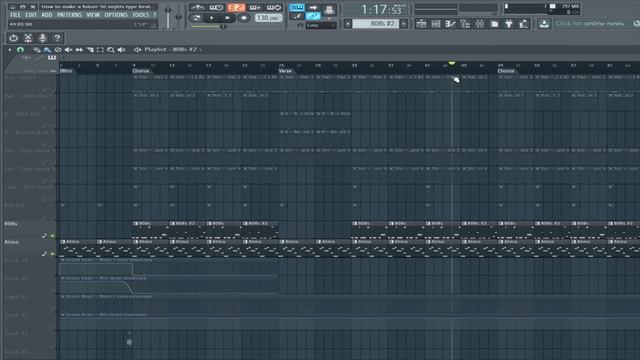Select the Delete tool
This screenshot has width=640, height=360.
[58, 50]
